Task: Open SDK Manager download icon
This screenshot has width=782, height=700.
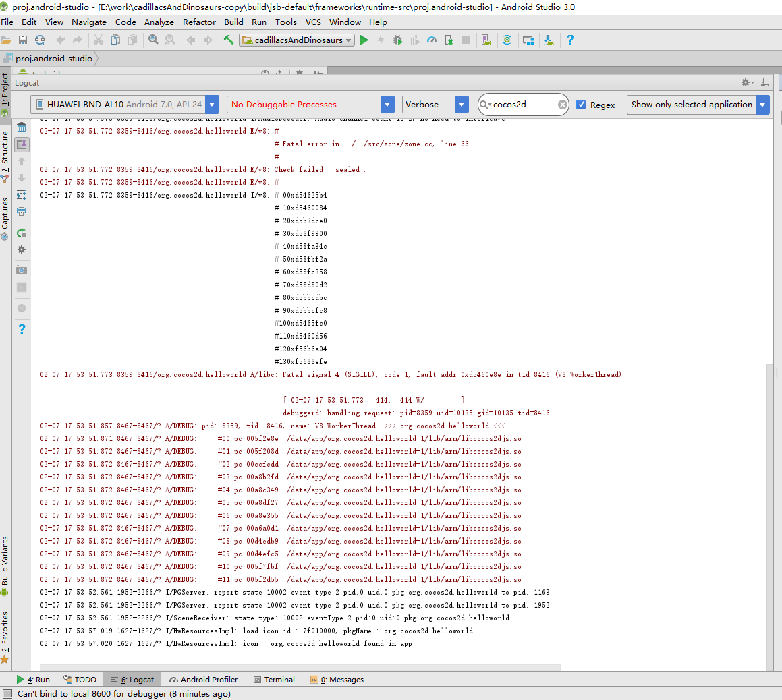Action: coord(549,40)
